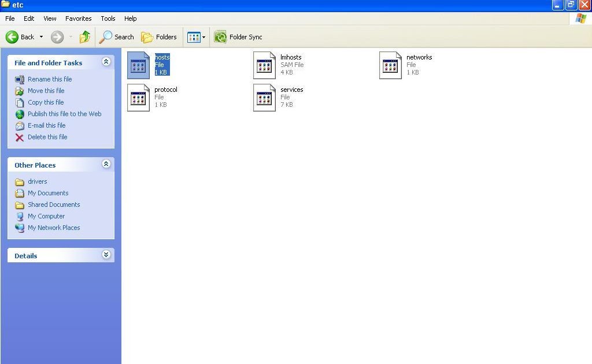
Task: Click Copy this file link
Action: click(46, 102)
